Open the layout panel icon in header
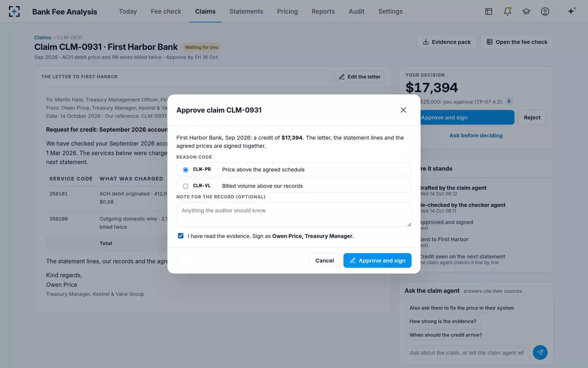 pos(489,11)
